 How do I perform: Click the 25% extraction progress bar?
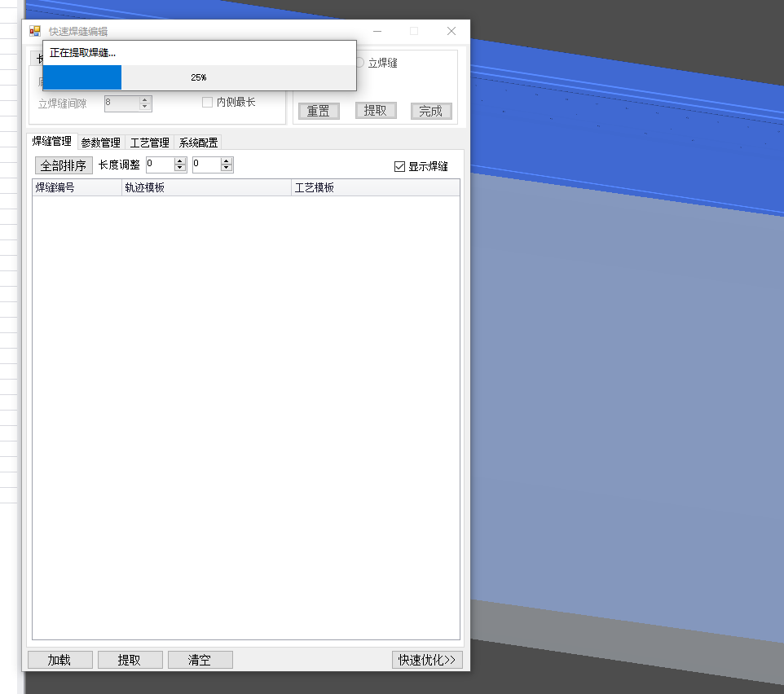coord(199,77)
